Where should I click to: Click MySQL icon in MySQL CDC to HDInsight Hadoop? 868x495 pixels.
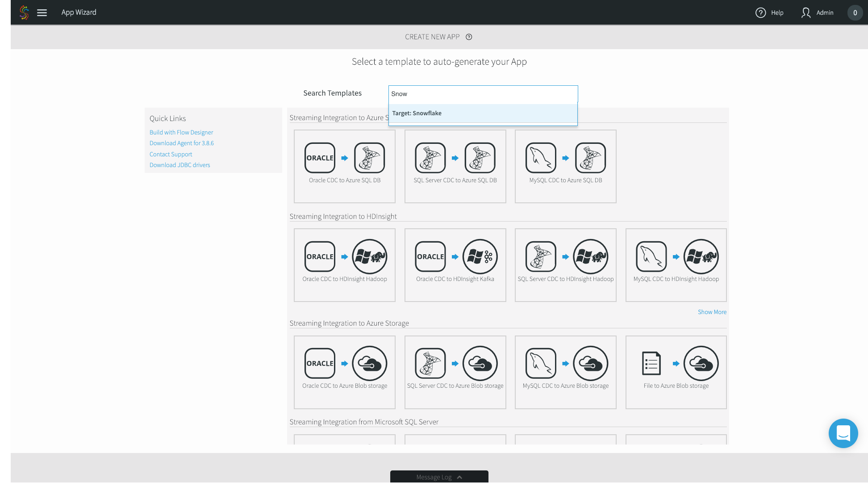pos(651,256)
